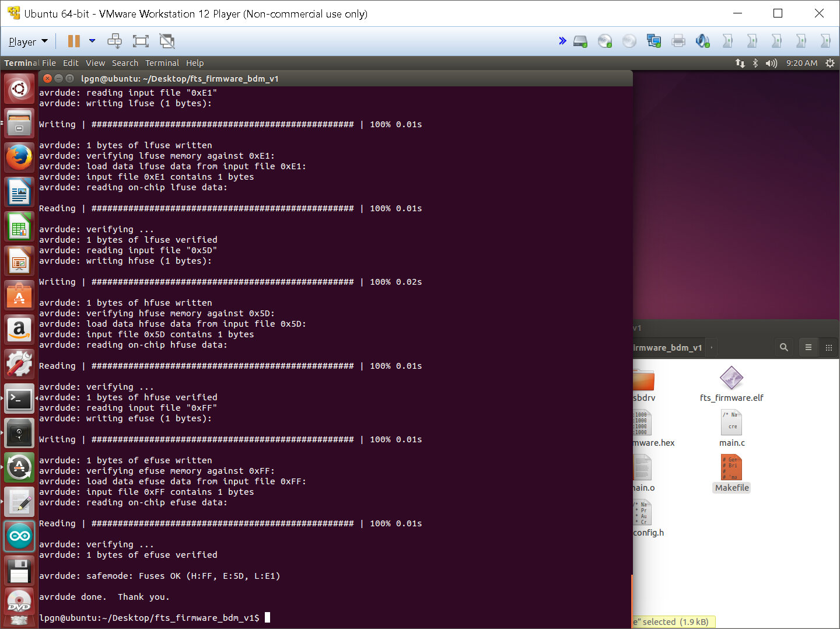This screenshot has width=840, height=629.
Task: Open the Bluetooth indicator menu
Action: 755,63
